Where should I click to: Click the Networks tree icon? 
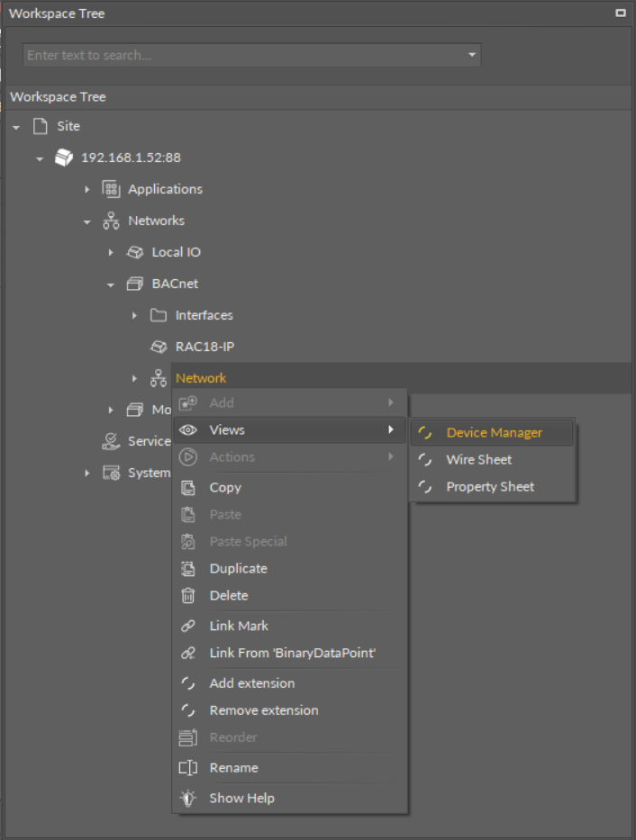[x=111, y=221]
